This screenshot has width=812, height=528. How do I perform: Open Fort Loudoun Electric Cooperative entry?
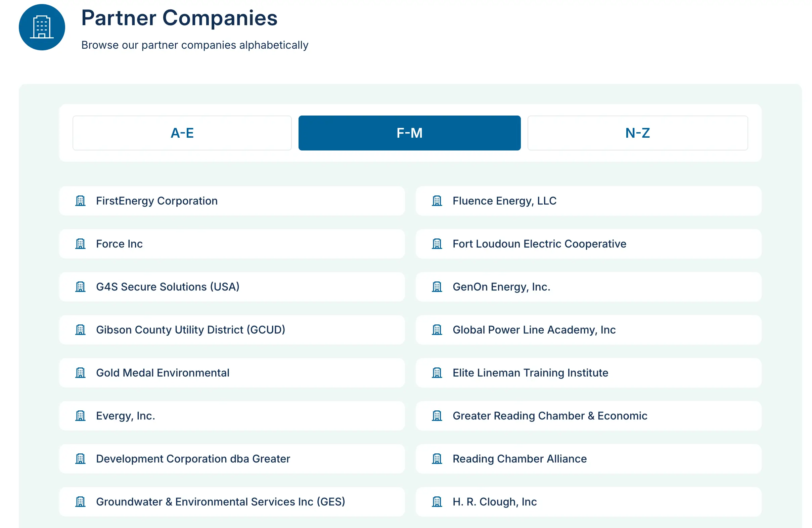pos(539,244)
